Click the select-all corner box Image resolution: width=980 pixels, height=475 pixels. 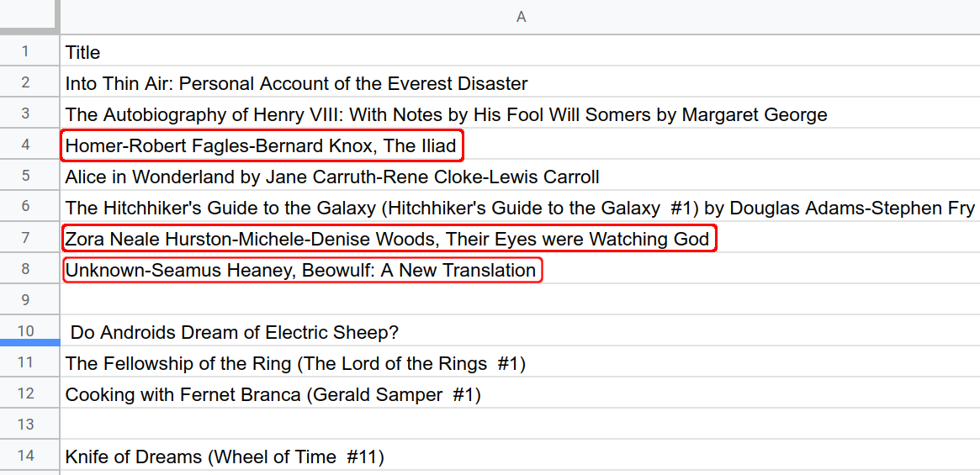[29, 17]
